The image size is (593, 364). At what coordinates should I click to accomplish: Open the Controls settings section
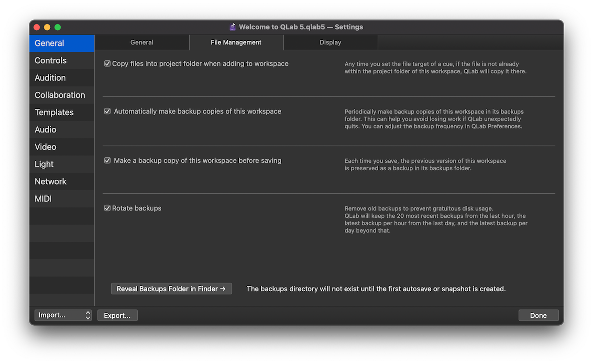coord(50,60)
